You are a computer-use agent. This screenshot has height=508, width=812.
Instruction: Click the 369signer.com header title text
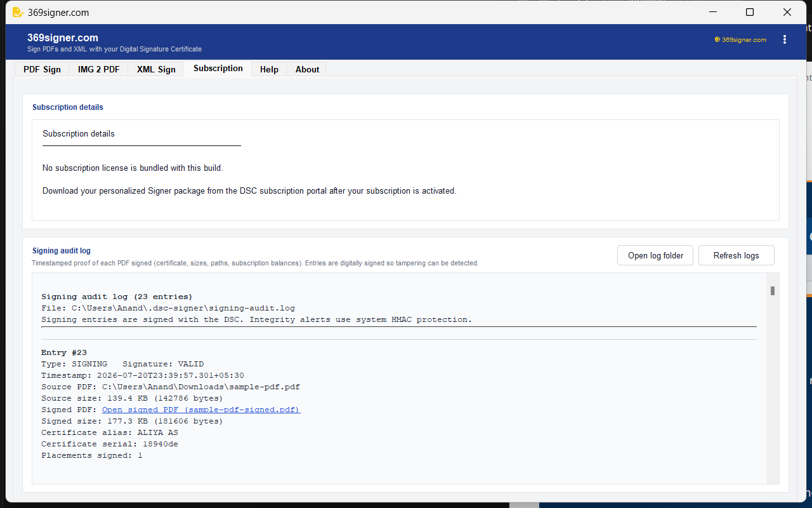click(x=63, y=37)
